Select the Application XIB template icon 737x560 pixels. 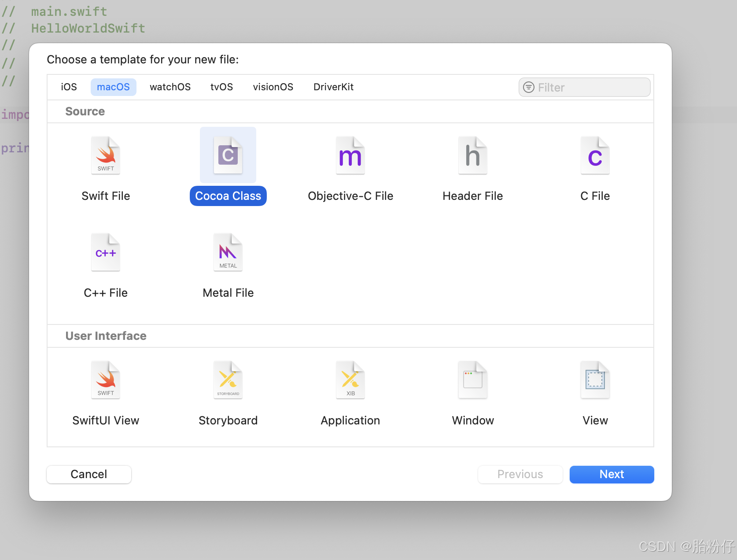coord(350,380)
